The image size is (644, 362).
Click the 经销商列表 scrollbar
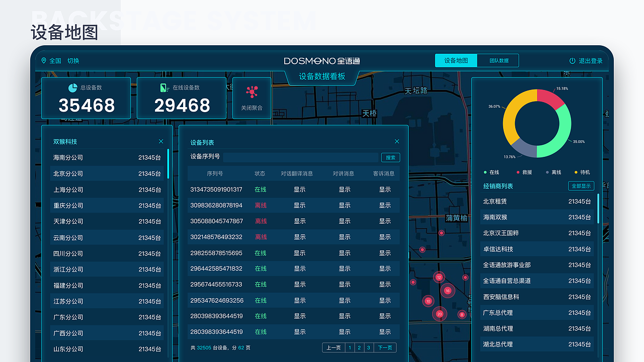coord(598,208)
